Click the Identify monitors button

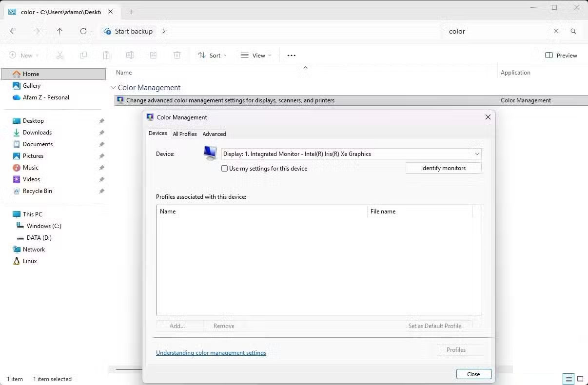[x=443, y=168]
